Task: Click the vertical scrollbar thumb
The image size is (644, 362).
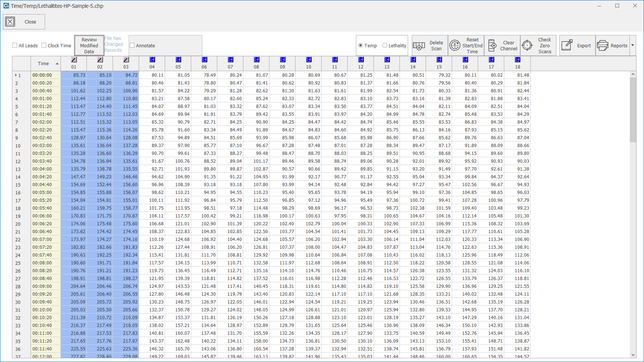Action: pyautogui.click(x=633, y=110)
